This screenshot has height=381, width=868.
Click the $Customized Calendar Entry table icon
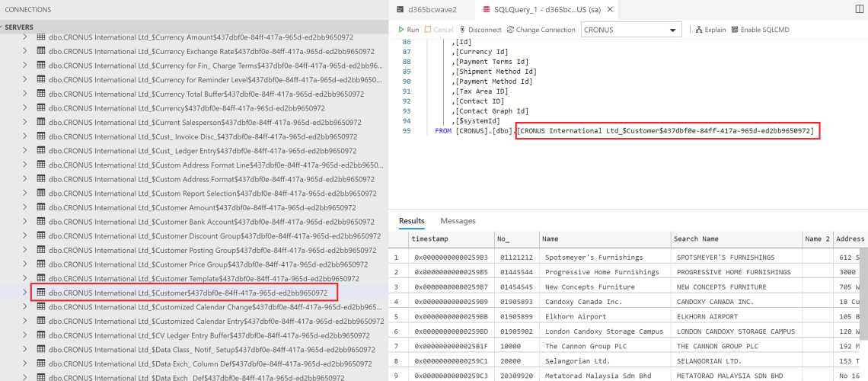40,321
